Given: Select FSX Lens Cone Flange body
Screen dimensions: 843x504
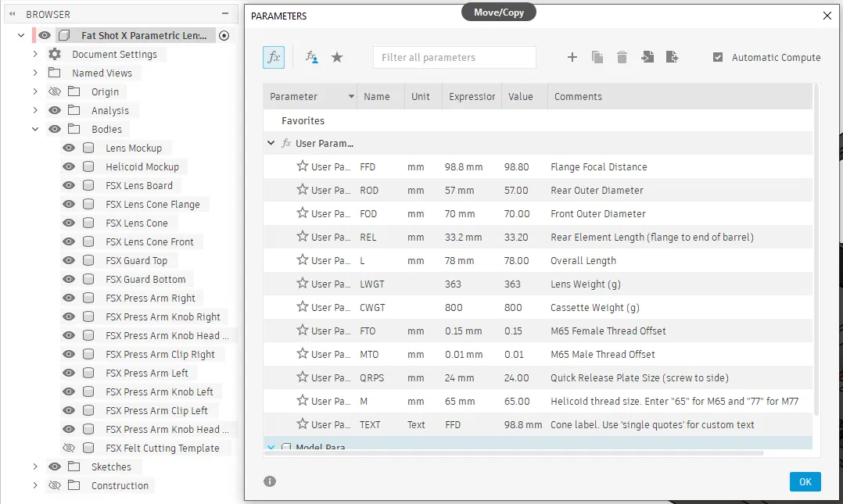Looking at the screenshot, I should tap(152, 204).
